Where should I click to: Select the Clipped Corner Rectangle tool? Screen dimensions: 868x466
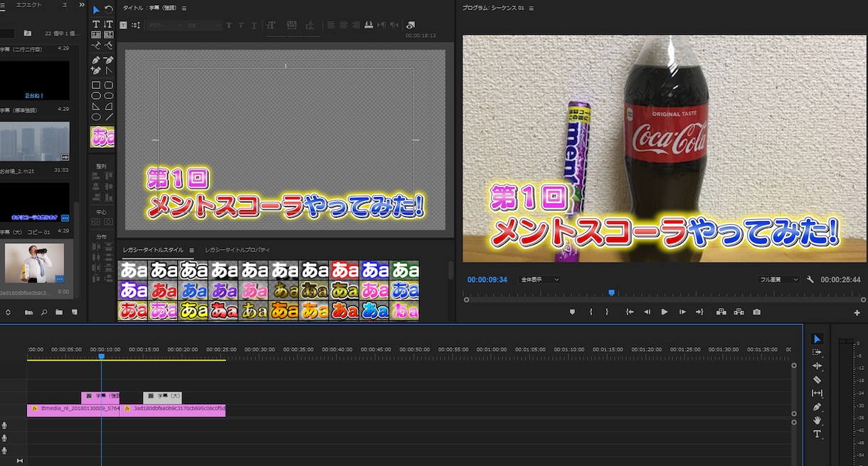pyautogui.click(x=96, y=95)
